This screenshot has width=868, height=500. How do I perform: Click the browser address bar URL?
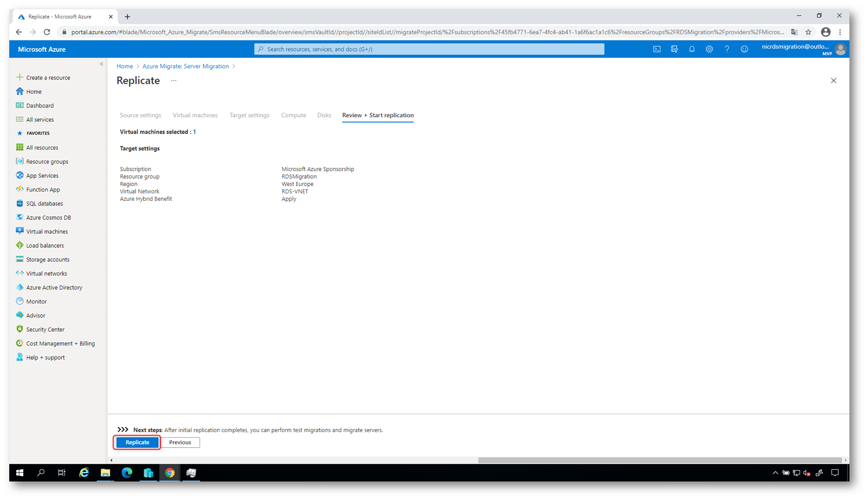point(428,32)
